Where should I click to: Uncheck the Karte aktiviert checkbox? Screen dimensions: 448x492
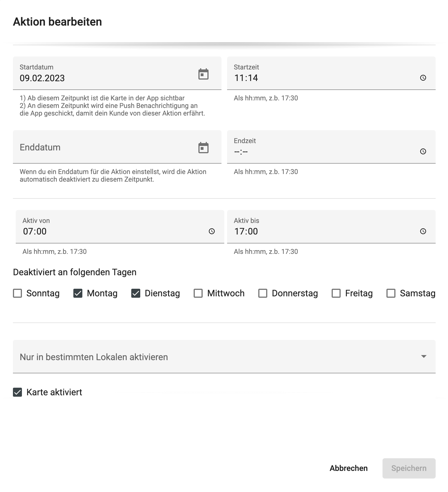coord(17,392)
